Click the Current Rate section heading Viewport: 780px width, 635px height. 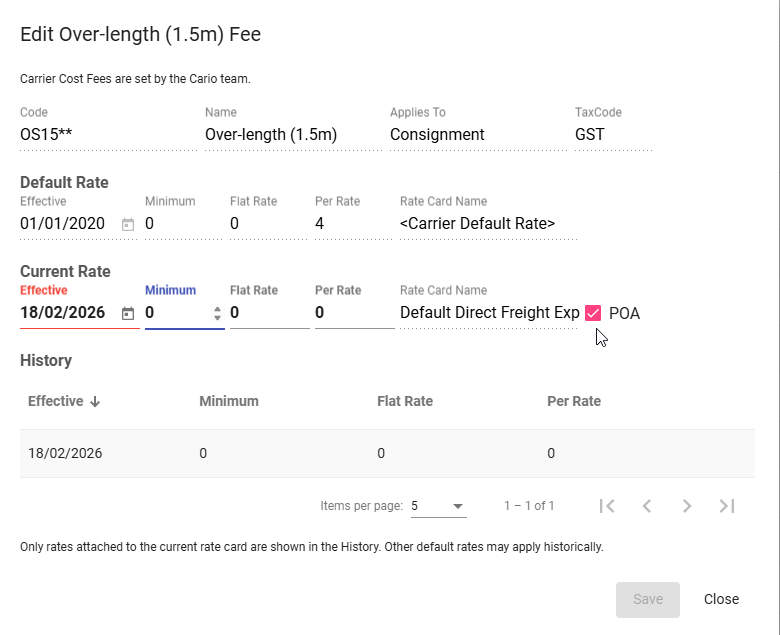[x=65, y=272]
